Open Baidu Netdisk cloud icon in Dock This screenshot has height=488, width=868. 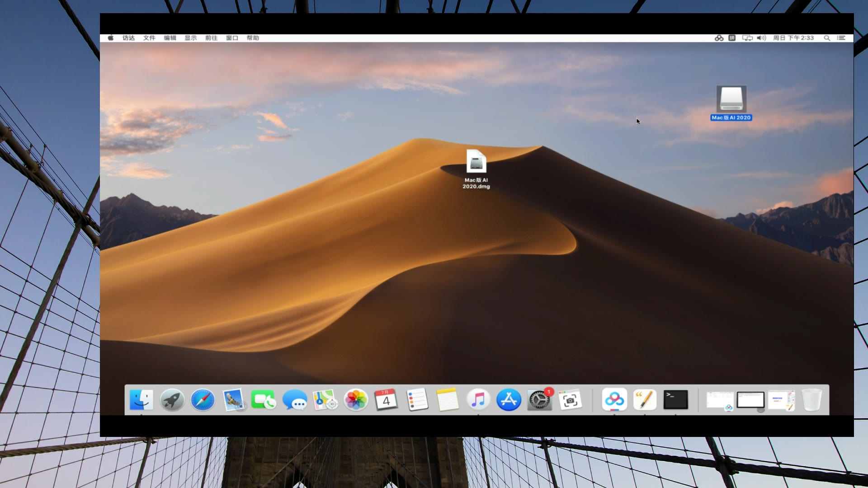(x=614, y=399)
